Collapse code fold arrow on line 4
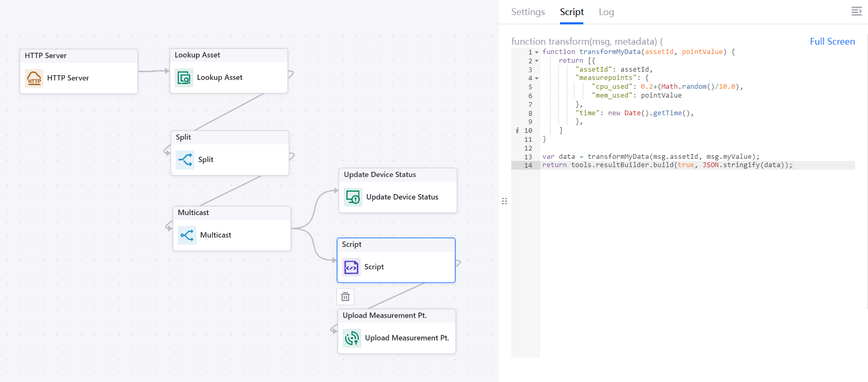This screenshot has width=868, height=382. click(x=537, y=78)
